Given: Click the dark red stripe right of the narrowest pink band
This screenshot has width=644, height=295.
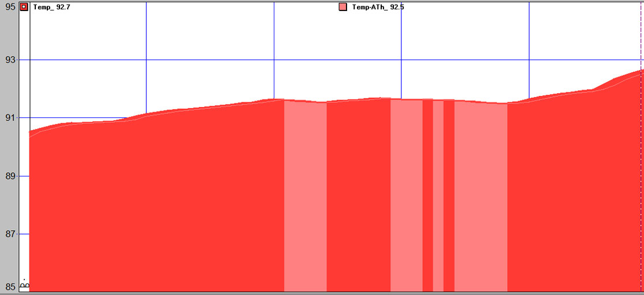Looking at the screenshot, I should tap(449, 197).
